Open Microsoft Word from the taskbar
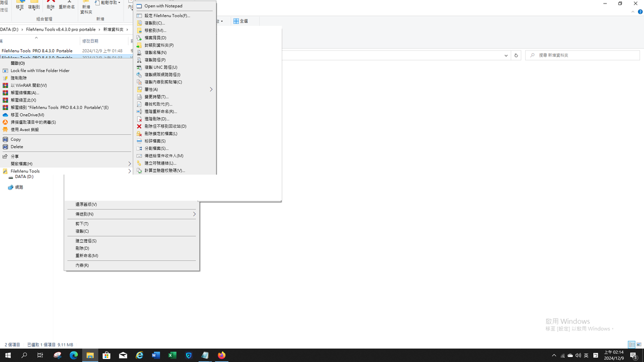 156,355
